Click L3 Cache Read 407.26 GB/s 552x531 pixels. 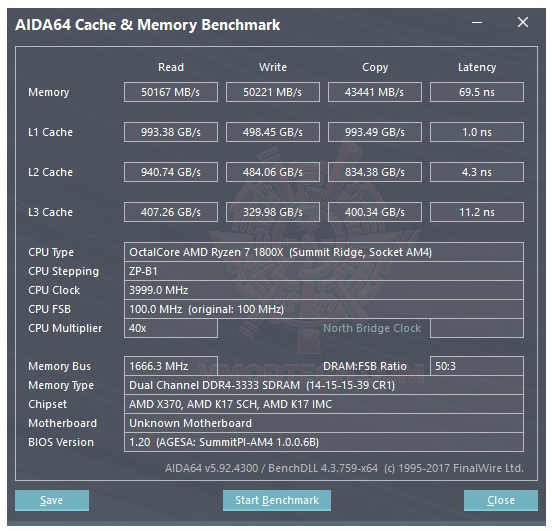click(x=171, y=212)
